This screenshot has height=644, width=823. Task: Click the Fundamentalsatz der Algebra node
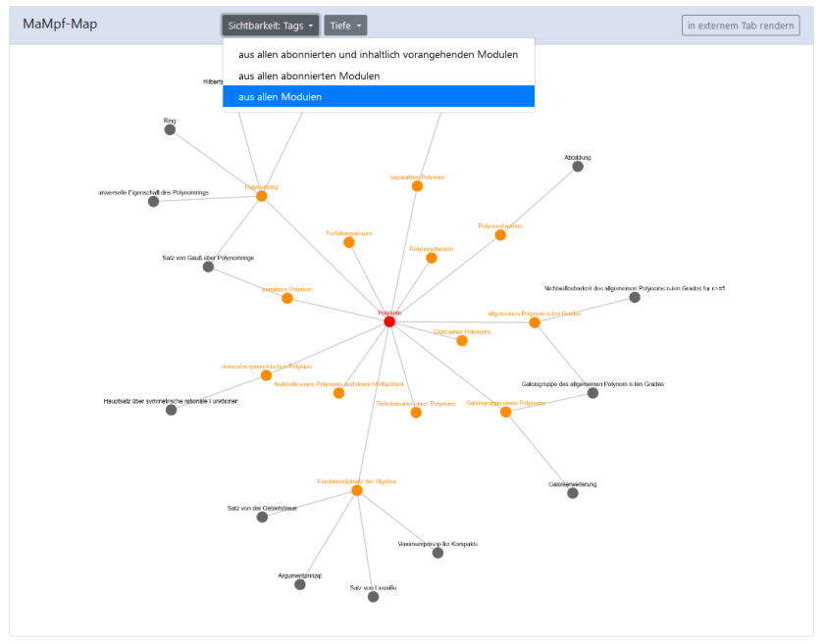click(x=357, y=490)
